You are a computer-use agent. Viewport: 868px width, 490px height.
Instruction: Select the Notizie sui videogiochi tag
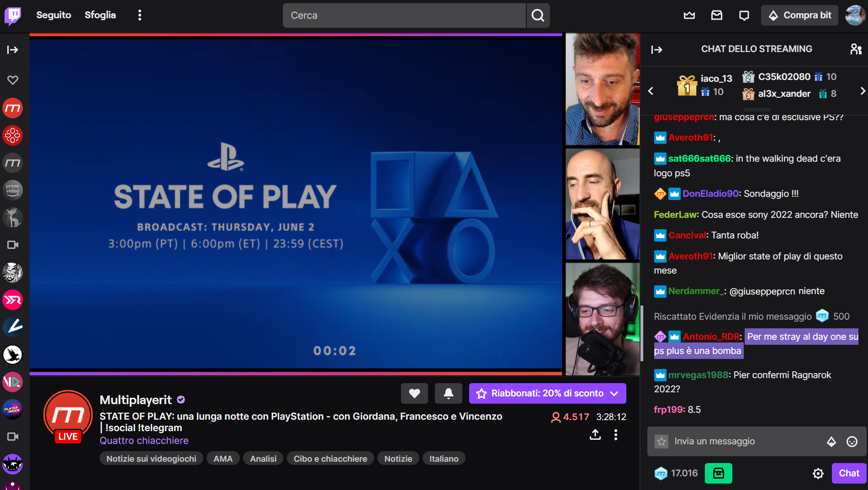(151, 458)
